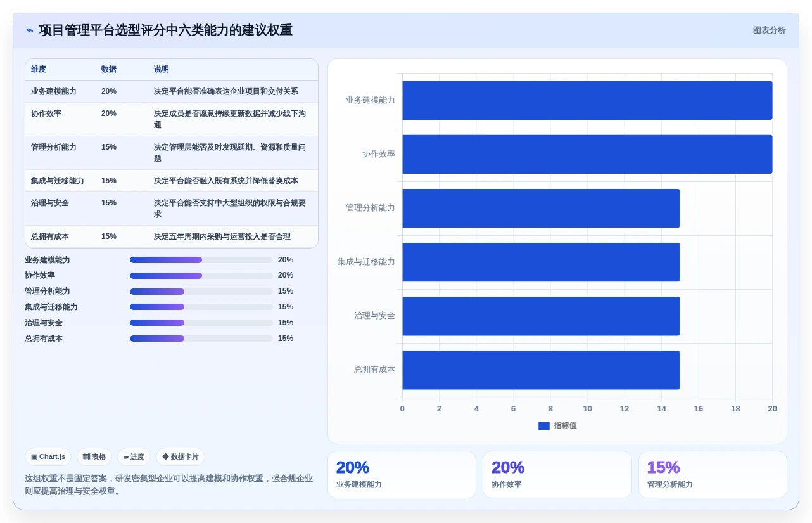Image resolution: width=812 pixels, height=523 pixels.
Task: Click the 数据 column header
Action: click(x=109, y=69)
